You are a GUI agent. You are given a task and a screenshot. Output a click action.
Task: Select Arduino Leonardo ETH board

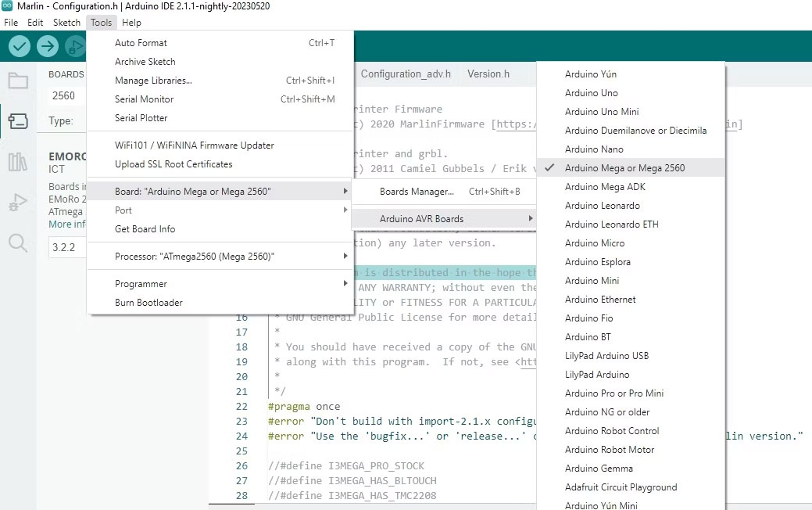pyautogui.click(x=631, y=224)
